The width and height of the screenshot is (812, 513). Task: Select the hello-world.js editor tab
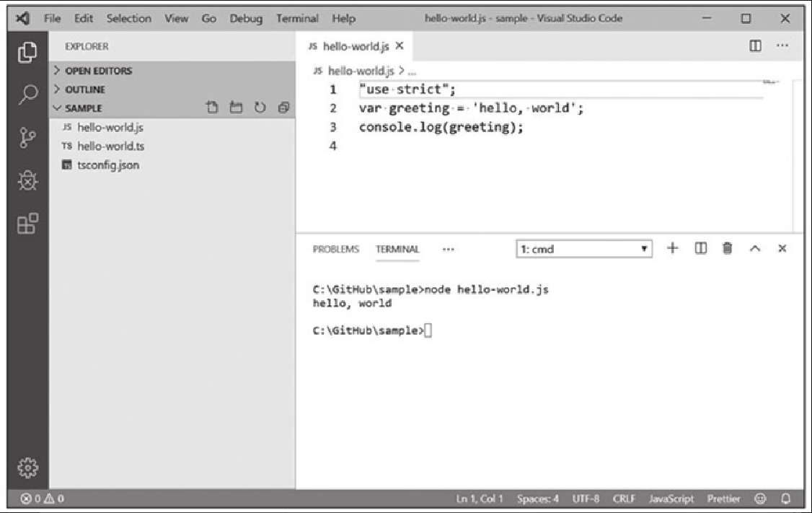356,47
